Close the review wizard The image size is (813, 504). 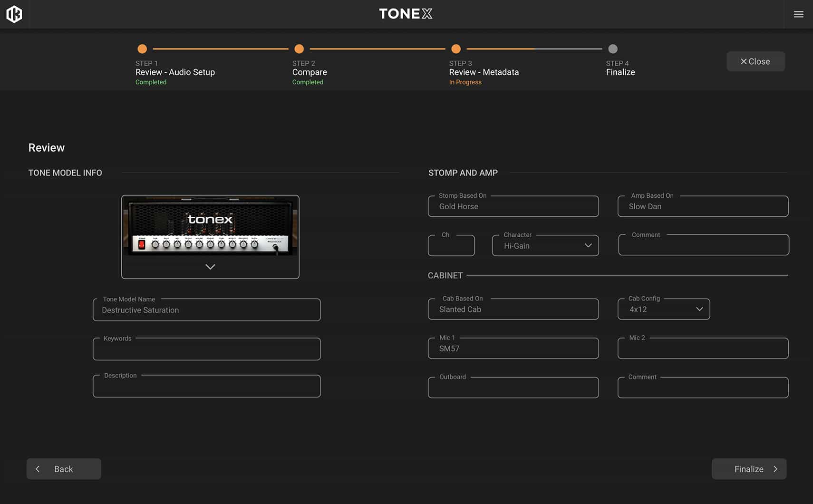(755, 61)
